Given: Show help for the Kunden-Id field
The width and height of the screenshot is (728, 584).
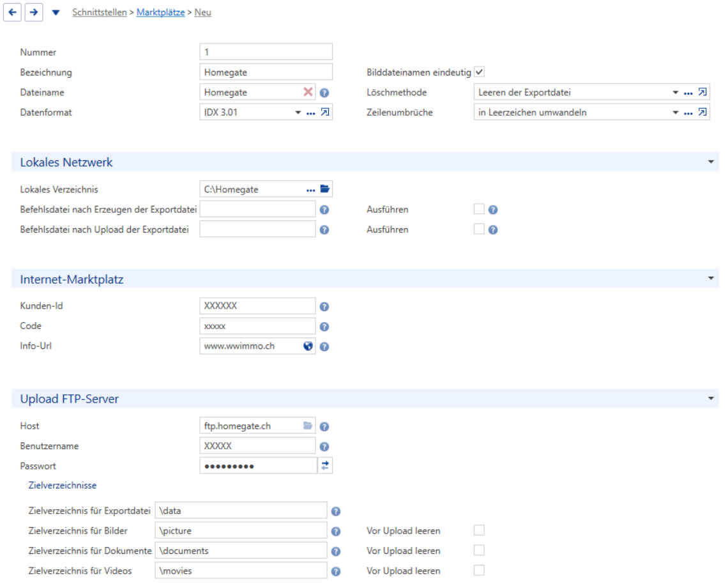Looking at the screenshot, I should point(324,307).
